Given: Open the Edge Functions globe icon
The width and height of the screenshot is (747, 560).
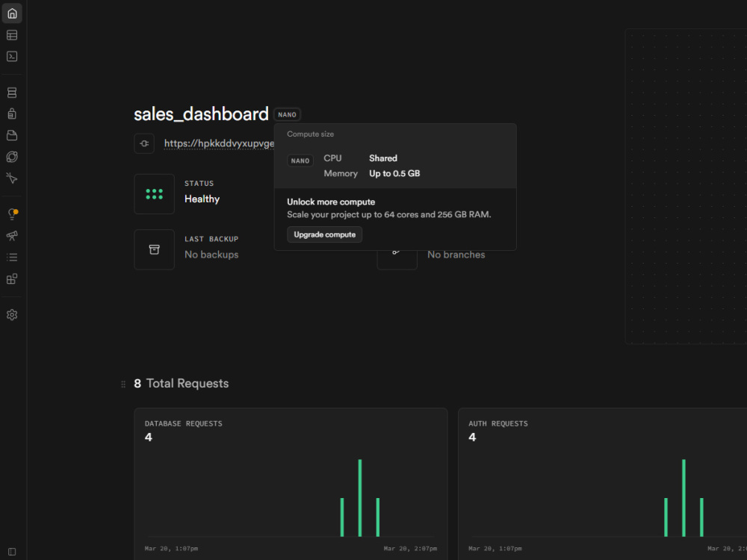Looking at the screenshot, I should coord(12,157).
